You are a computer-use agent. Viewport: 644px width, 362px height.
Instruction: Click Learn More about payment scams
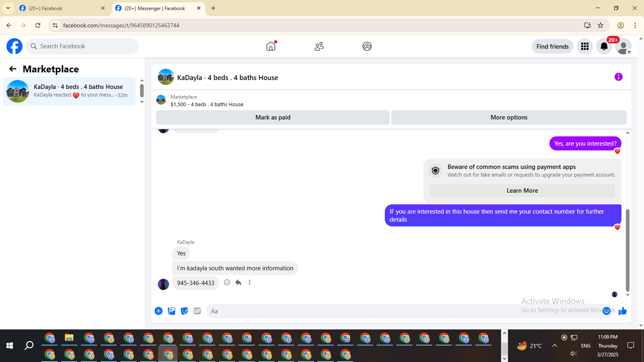click(522, 191)
